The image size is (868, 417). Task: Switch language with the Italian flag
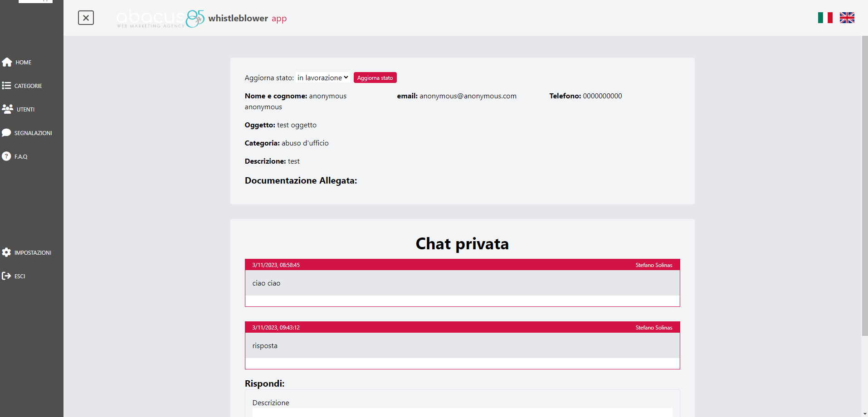click(825, 18)
